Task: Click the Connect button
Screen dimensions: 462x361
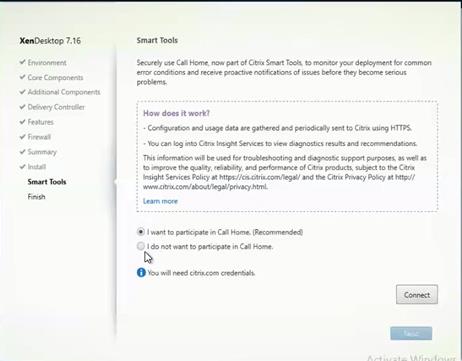Action: coord(417,295)
